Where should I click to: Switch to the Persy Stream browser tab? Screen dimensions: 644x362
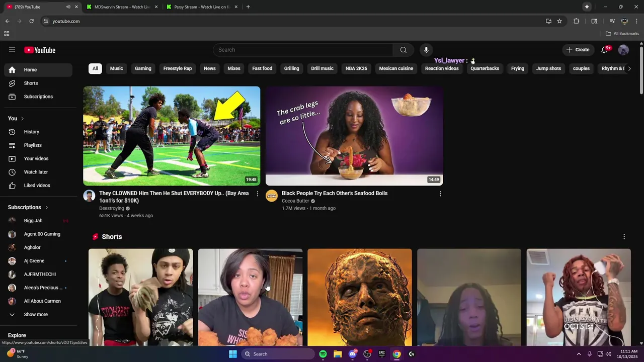pos(201,7)
